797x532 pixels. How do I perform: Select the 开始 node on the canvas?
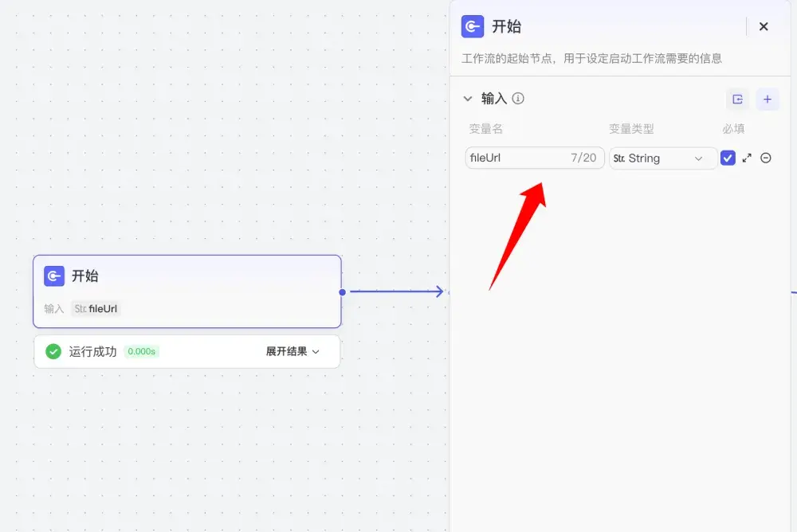(x=187, y=291)
